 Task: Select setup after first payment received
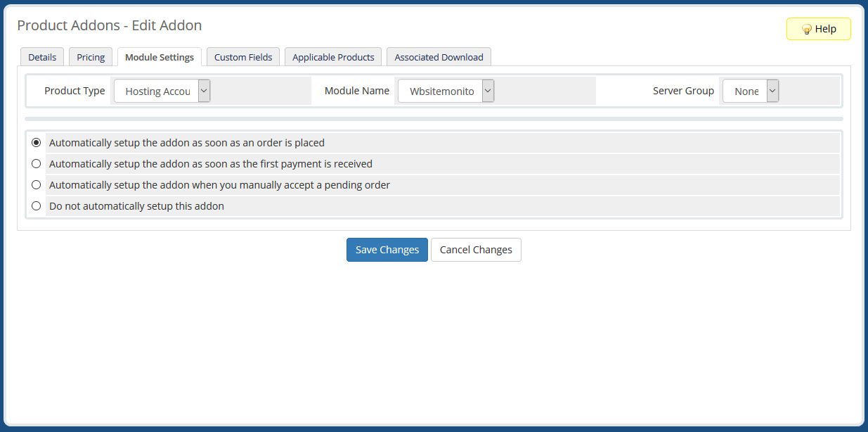[36, 163]
